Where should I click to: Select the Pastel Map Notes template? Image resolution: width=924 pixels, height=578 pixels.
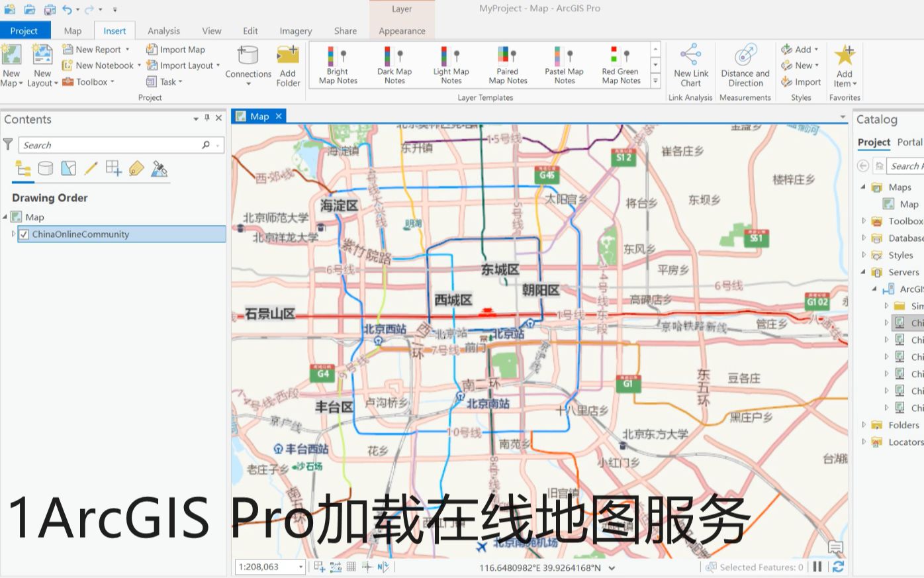(x=564, y=63)
